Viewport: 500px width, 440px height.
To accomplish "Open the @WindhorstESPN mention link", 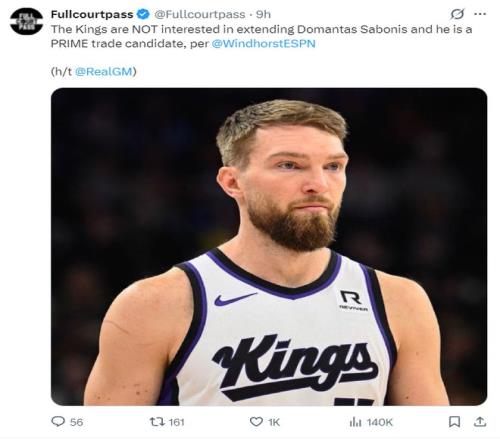I will pos(263,44).
